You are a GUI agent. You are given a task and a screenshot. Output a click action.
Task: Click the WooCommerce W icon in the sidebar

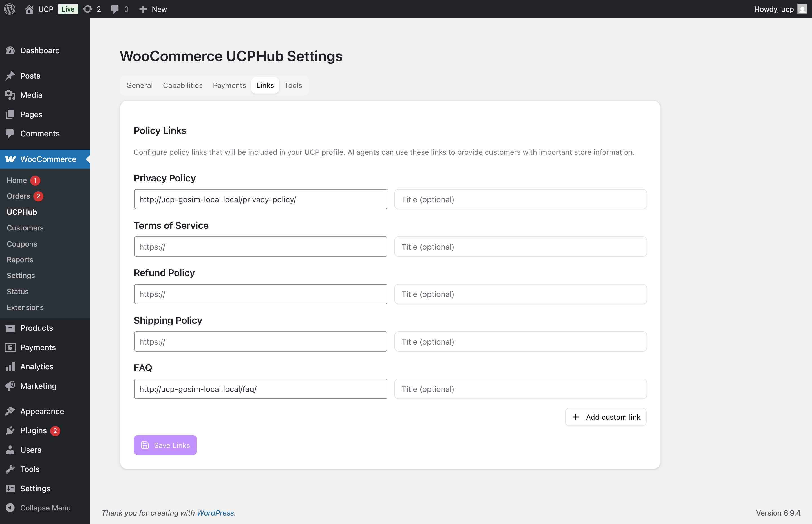(x=10, y=159)
